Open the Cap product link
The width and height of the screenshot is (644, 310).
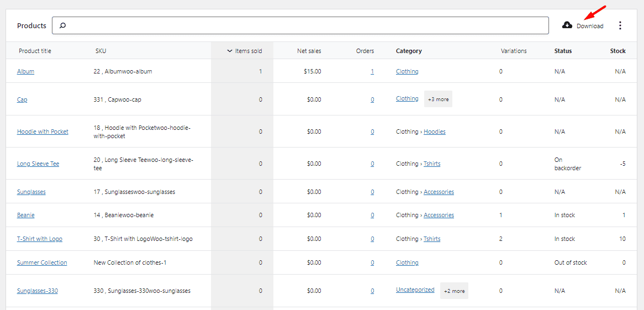[22, 99]
